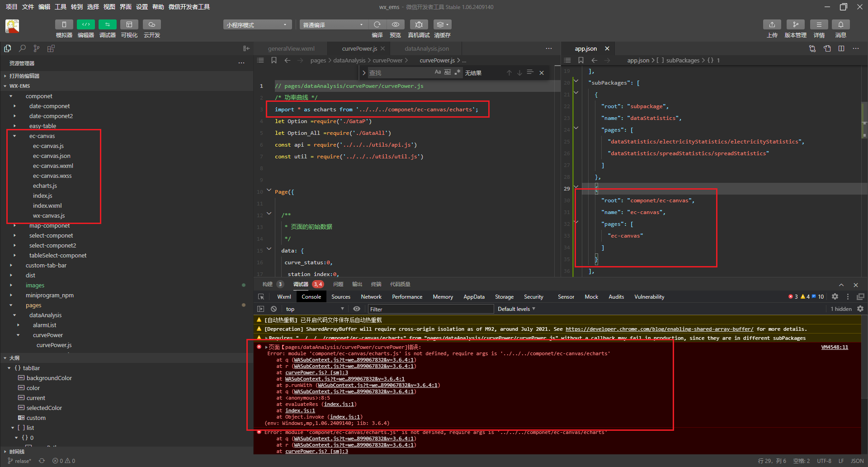Open the 详情 details icon
868x467 pixels.
tap(819, 24)
